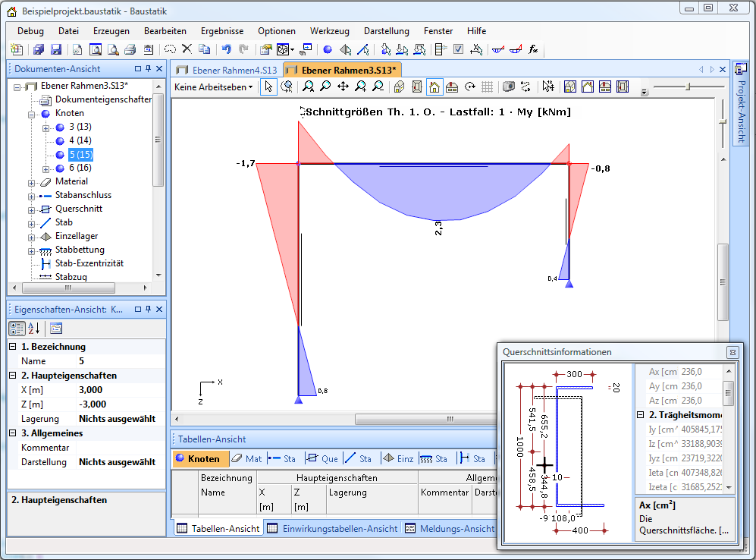This screenshot has width=756, height=560.
Task: Close the Querschnittsinformationen window
Action: pos(732,352)
